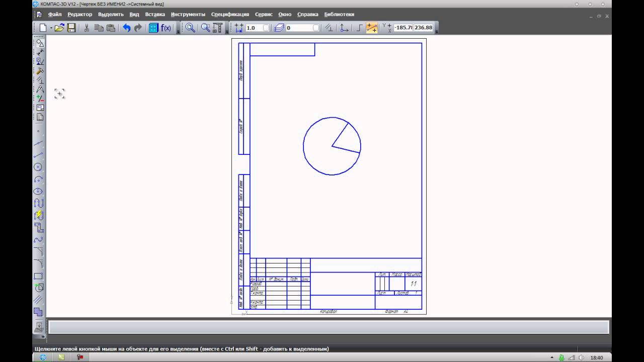Open the Вставка menu
This screenshot has width=644, height=362.
[x=155, y=14]
